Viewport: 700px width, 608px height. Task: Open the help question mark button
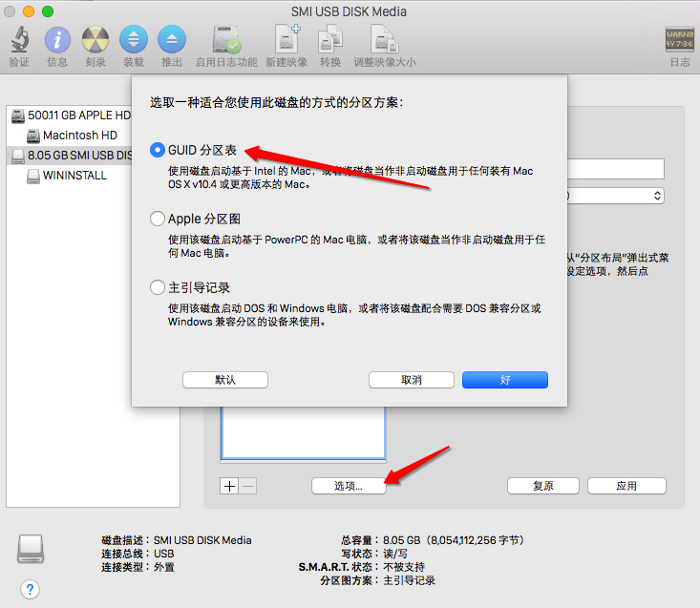(x=30, y=590)
